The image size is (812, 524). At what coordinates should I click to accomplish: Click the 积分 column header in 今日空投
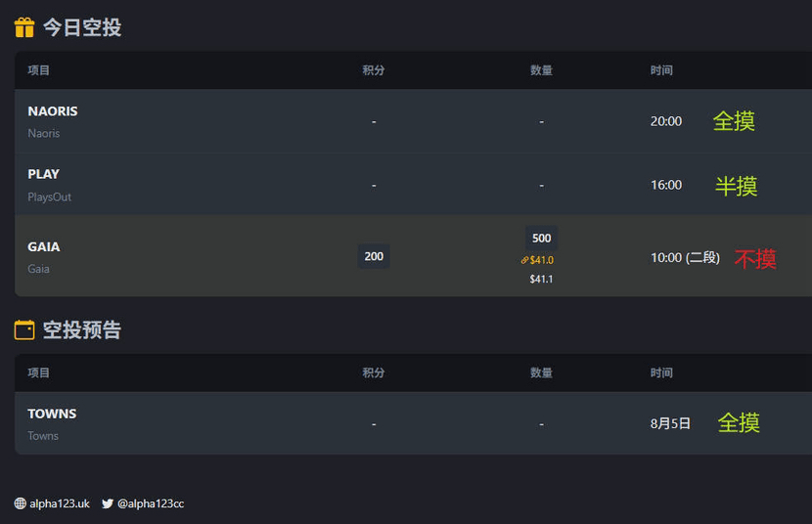(374, 70)
